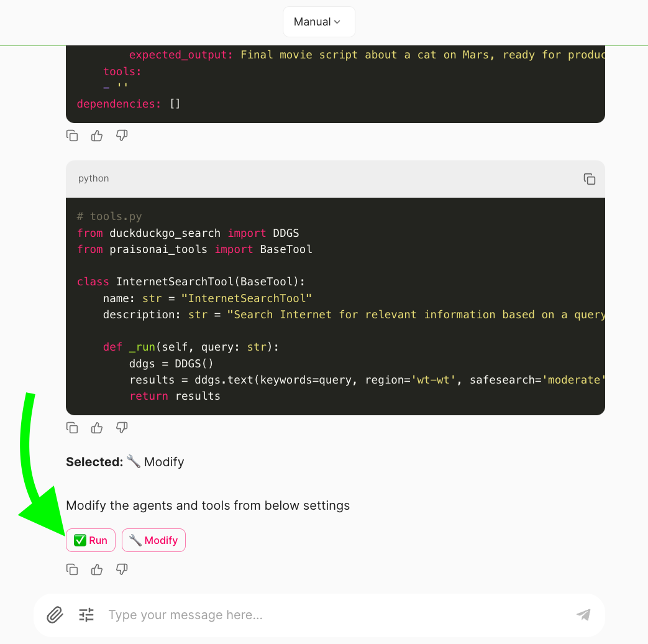Copy the dependencies YAML message

pyautogui.click(x=72, y=136)
